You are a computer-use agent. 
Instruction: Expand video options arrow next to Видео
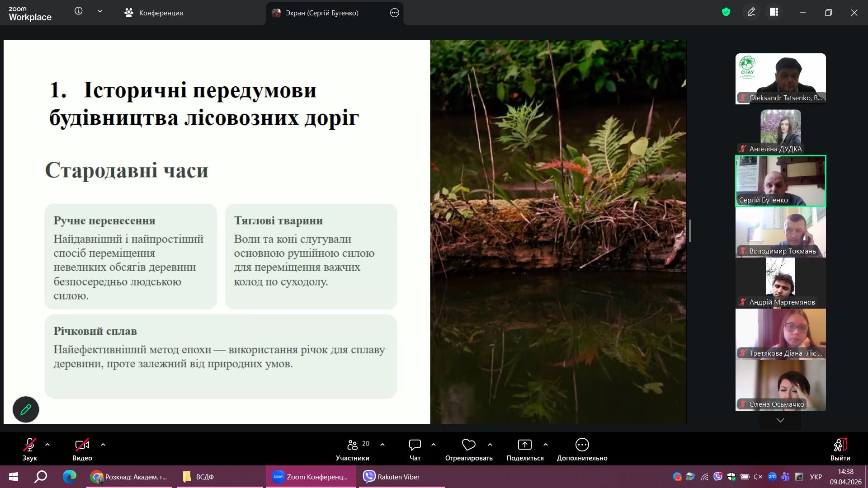[103, 445]
